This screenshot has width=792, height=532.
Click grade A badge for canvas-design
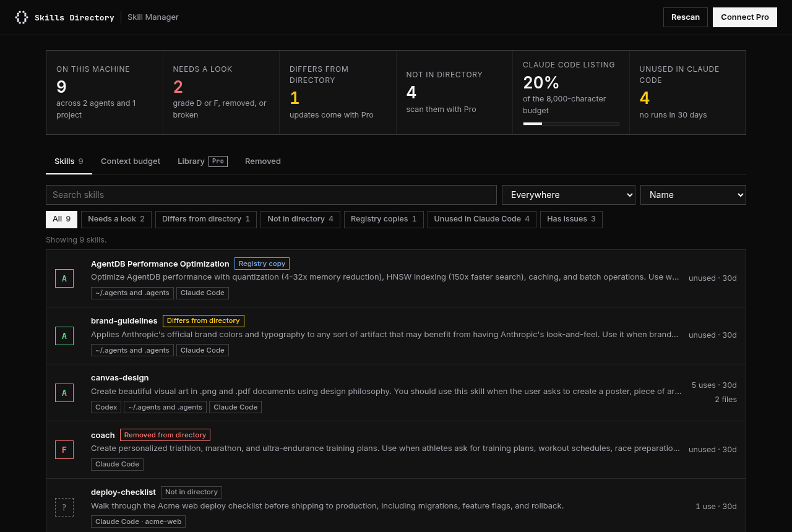pyautogui.click(x=64, y=393)
